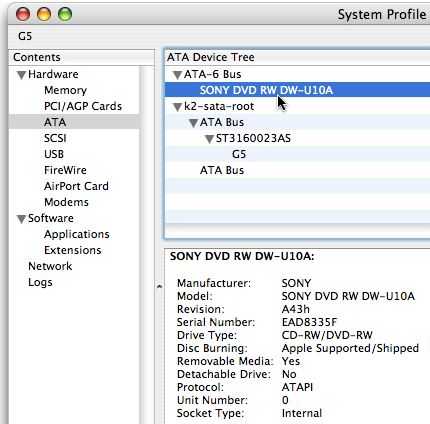The image size is (430, 424).
Task: Click the Contents column header
Action: [82, 57]
